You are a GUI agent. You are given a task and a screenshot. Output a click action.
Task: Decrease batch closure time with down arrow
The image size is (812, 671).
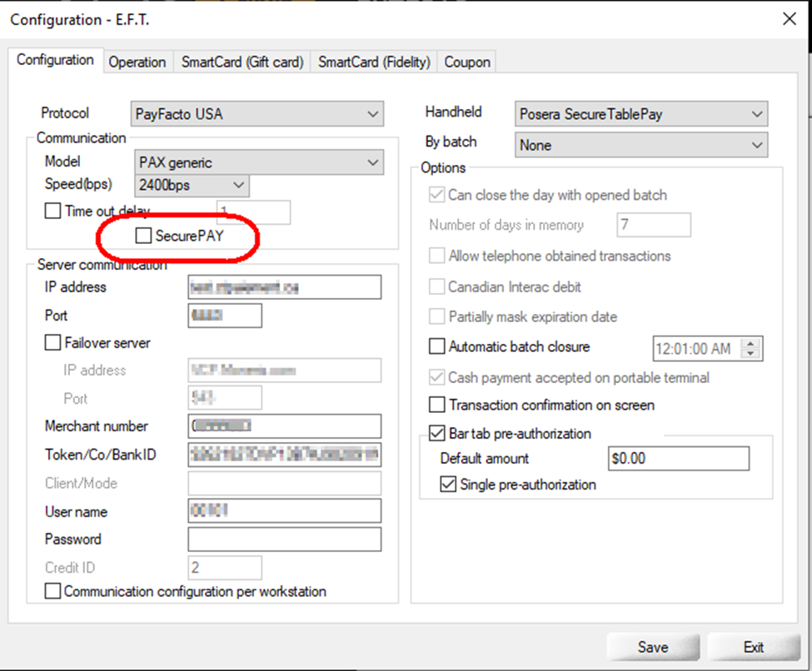(751, 354)
